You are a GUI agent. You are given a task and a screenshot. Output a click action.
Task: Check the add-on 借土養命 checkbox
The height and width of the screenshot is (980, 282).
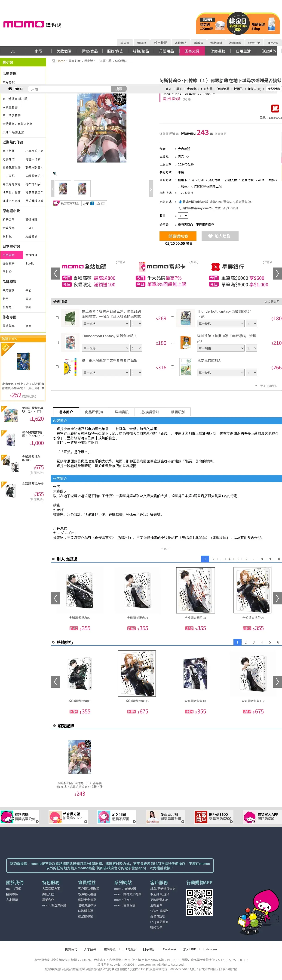tap(57, 318)
